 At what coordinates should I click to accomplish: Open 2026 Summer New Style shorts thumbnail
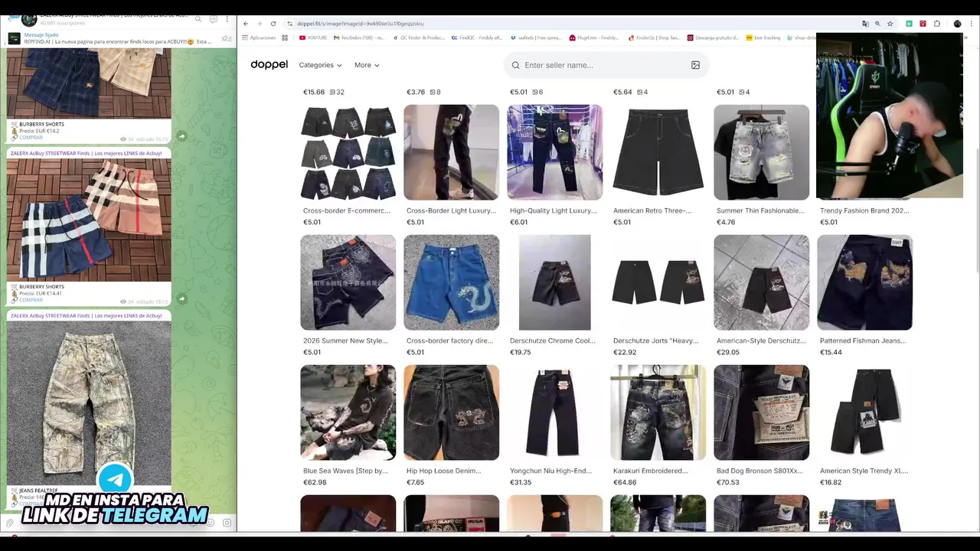pyautogui.click(x=348, y=282)
